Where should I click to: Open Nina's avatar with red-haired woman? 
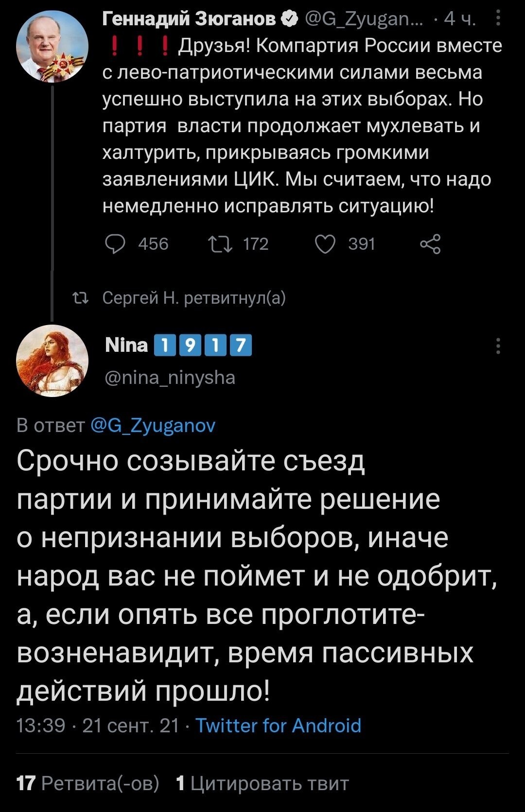point(52,361)
